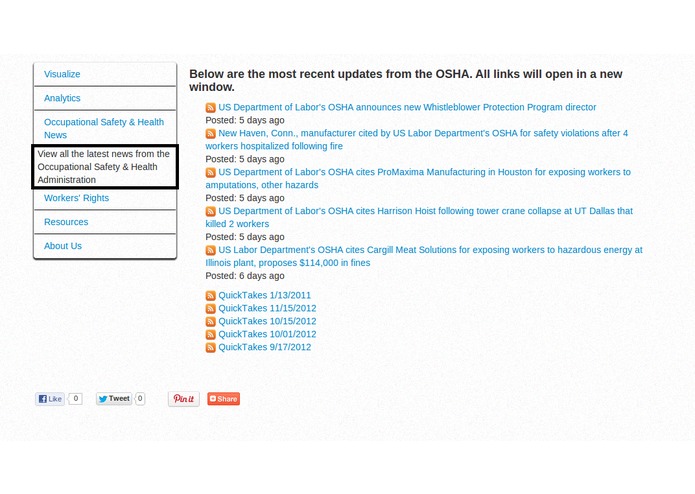Open QuickTakes 9/17/2012 link

click(x=264, y=347)
